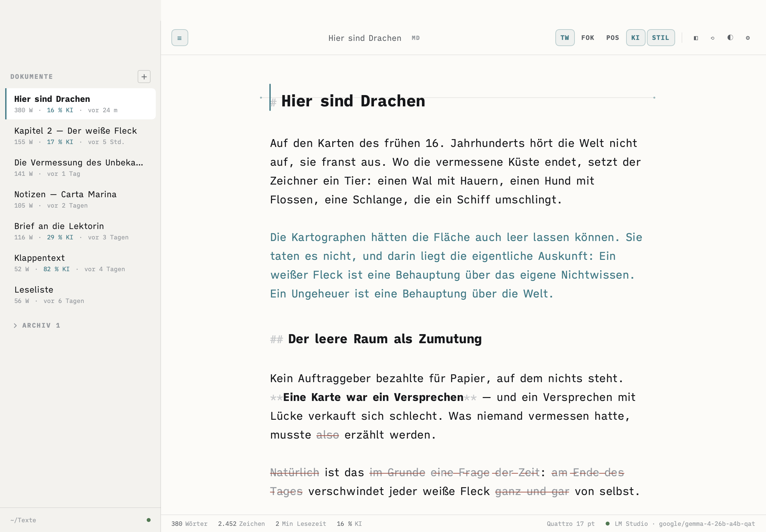Click subheading Der leere Raum als Zumutung
This screenshot has height=532, width=766.
(385, 339)
